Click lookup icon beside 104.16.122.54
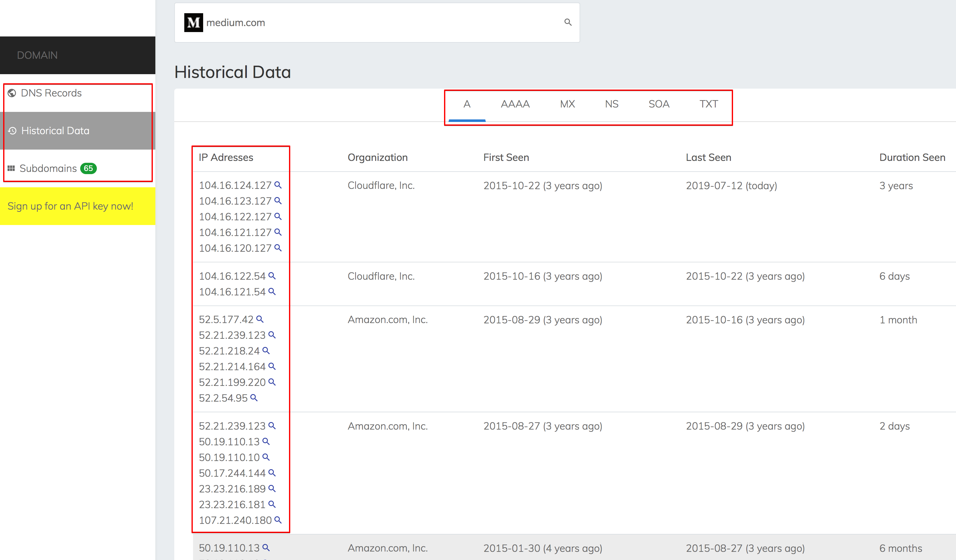 click(x=272, y=276)
